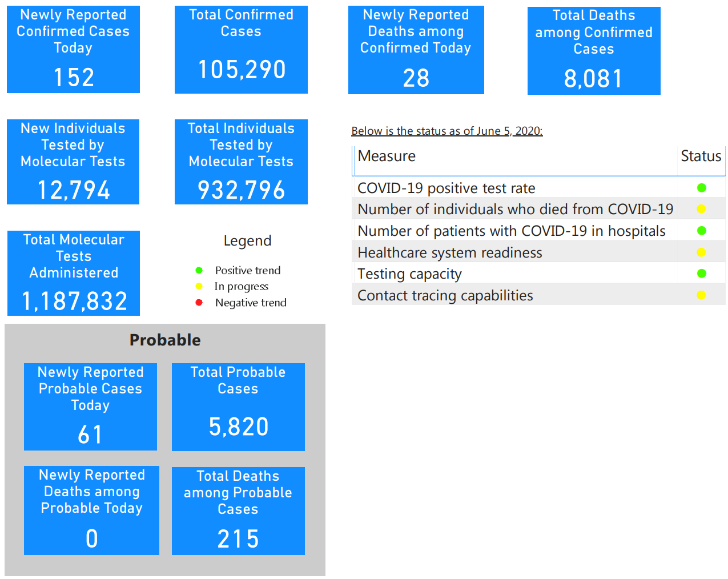Select the Measure column header

(x=387, y=156)
